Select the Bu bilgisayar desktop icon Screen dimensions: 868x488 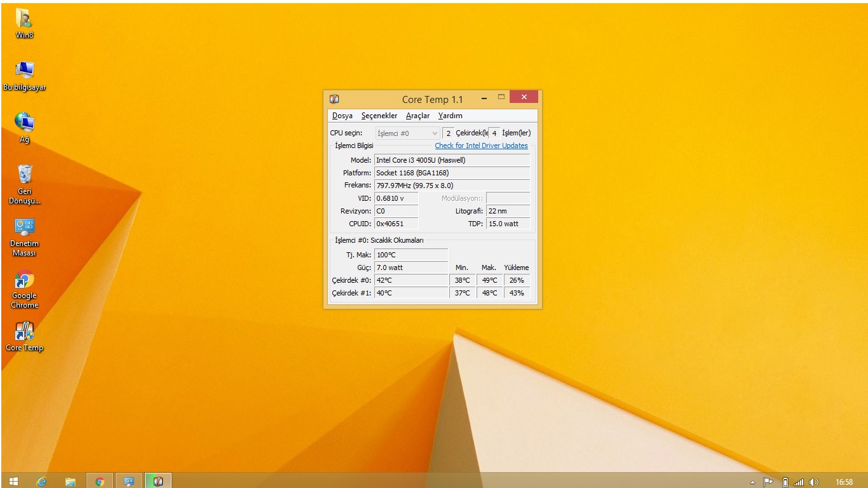pyautogui.click(x=24, y=71)
